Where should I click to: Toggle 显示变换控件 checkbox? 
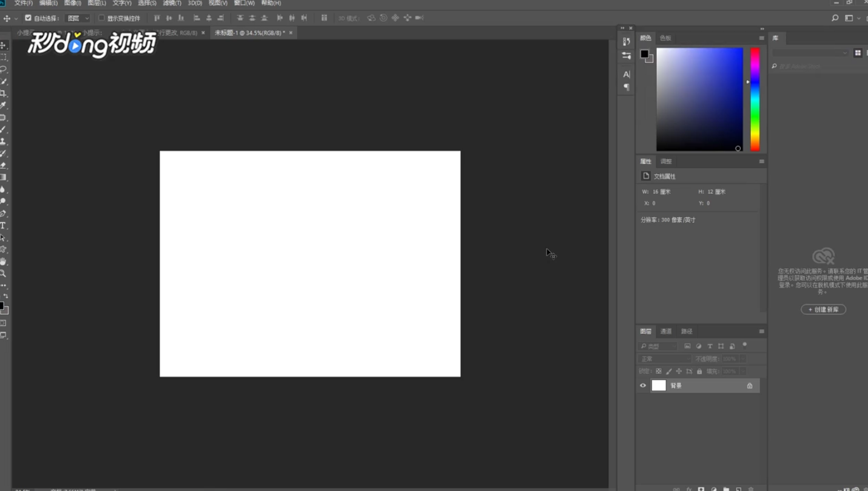(101, 18)
